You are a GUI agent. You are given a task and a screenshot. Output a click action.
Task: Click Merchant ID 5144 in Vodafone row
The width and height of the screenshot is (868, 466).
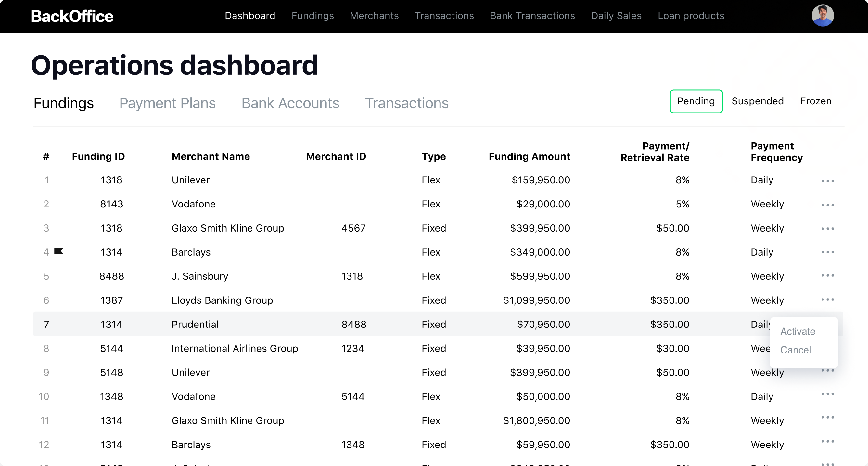353,396
